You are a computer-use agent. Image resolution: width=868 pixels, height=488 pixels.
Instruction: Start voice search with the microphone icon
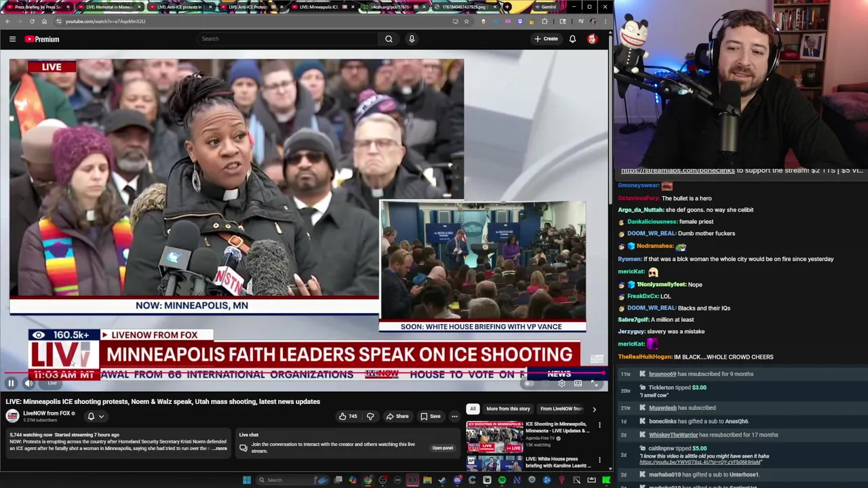click(412, 39)
